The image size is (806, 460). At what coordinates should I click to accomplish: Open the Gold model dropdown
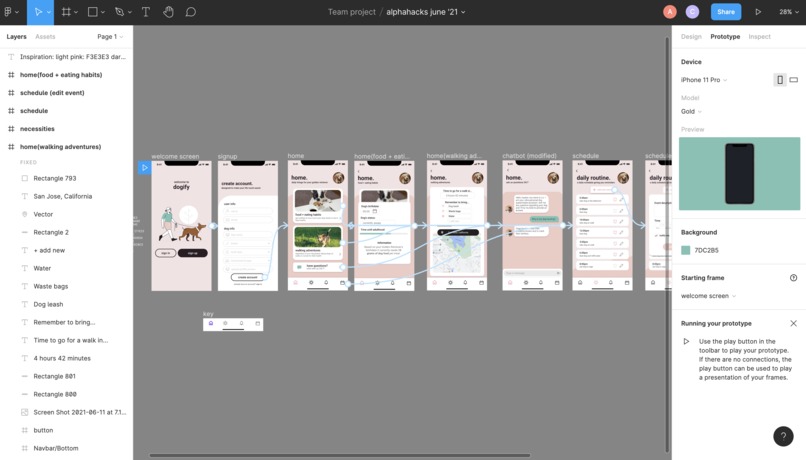pyautogui.click(x=691, y=111)
